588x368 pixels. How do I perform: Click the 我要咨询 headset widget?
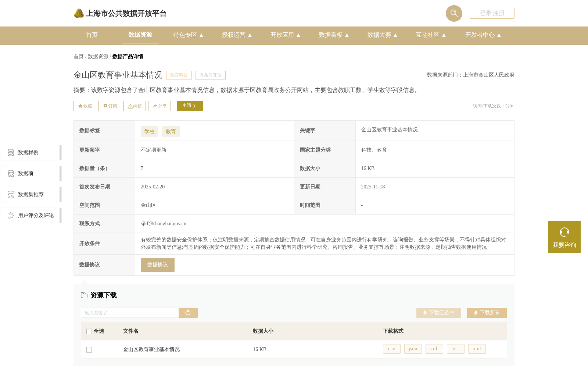pos(564,237)
